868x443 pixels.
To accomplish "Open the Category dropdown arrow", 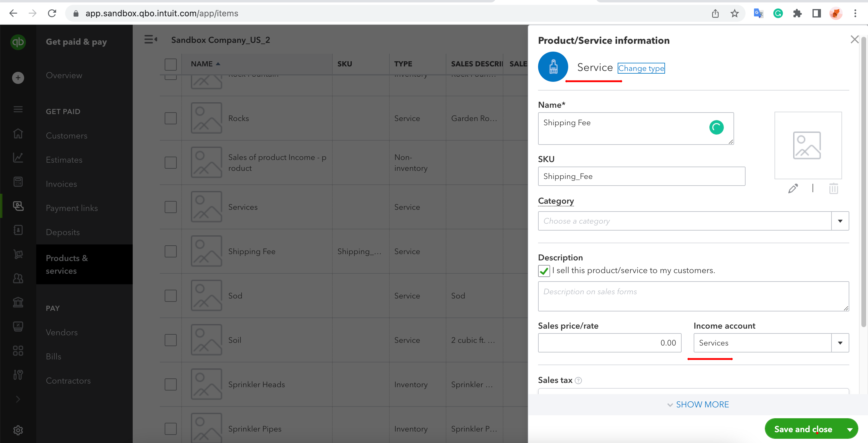I will pyautogui.click(x=840, y=221).
